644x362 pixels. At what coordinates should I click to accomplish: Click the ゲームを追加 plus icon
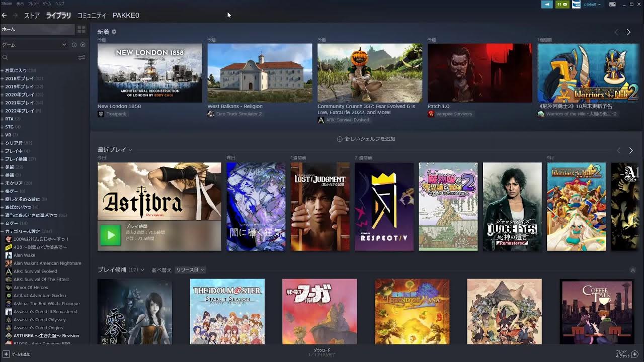pyautogui.click(x=6, y=354)
